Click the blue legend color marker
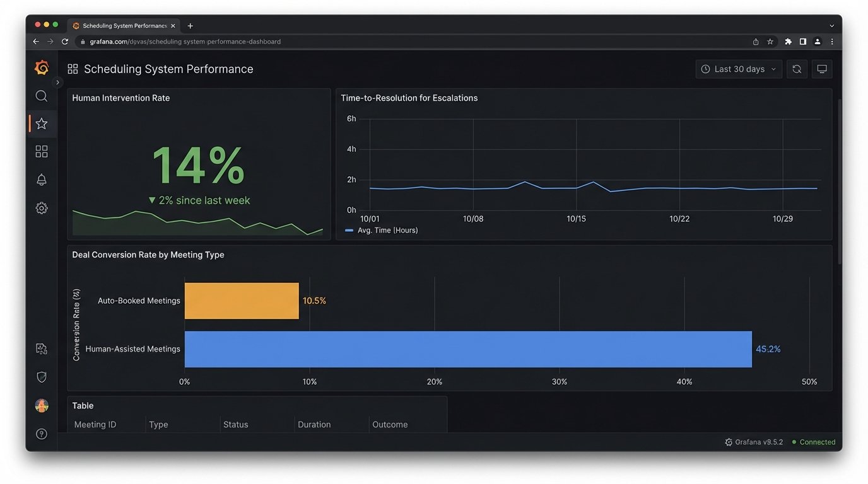This screenshot has height=484, width=868. click(348, 230)
